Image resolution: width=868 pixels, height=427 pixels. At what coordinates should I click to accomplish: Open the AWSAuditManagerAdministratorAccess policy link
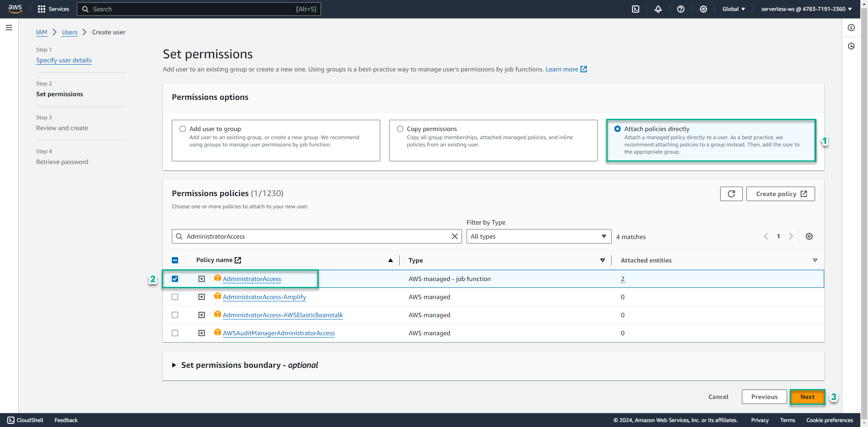click(279, 333)
